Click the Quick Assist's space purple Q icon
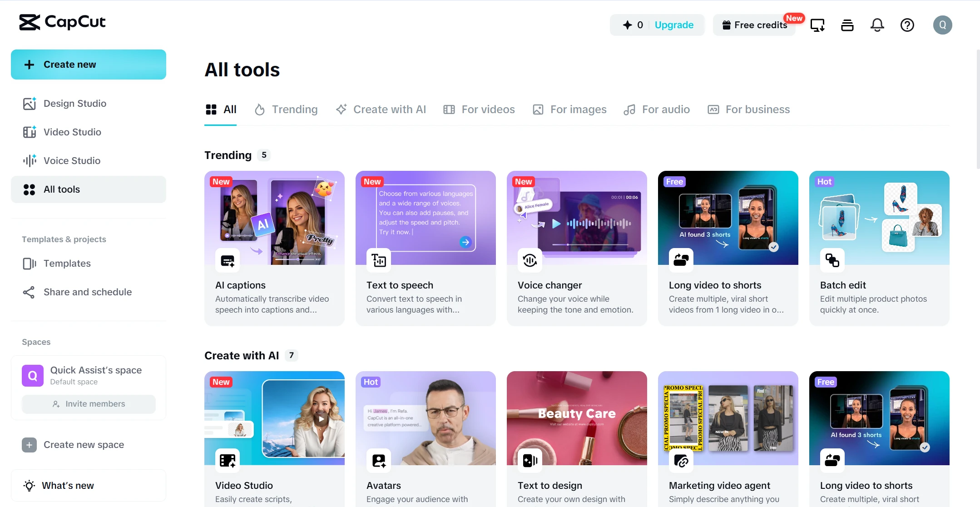 (x=33, y=376)
